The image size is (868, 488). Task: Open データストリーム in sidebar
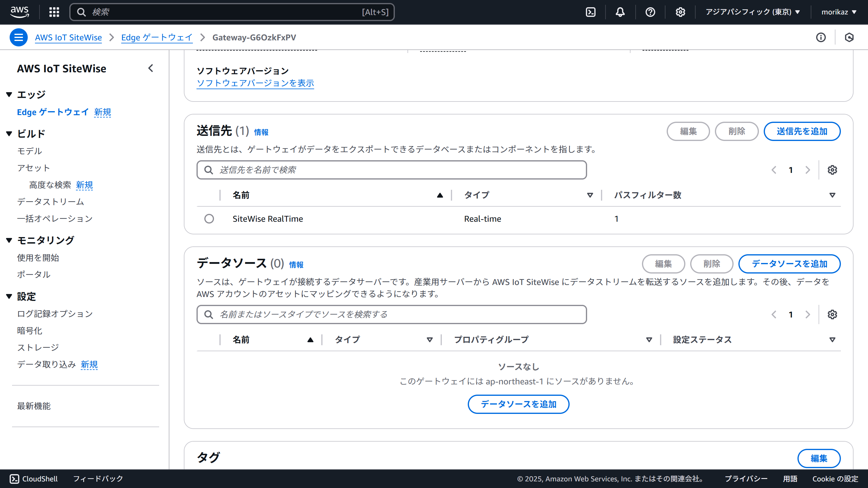pyautogui.click(x=51, y=202)
